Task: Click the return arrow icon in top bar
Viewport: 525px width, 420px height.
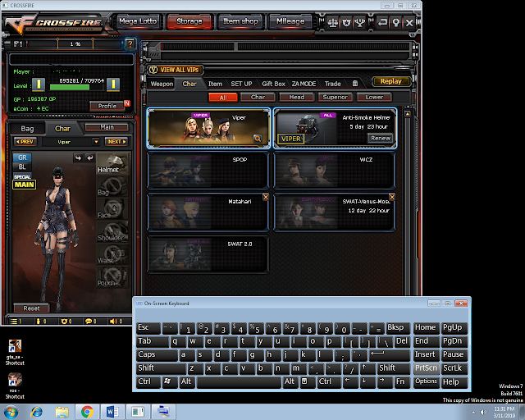Action: [382, 23]
